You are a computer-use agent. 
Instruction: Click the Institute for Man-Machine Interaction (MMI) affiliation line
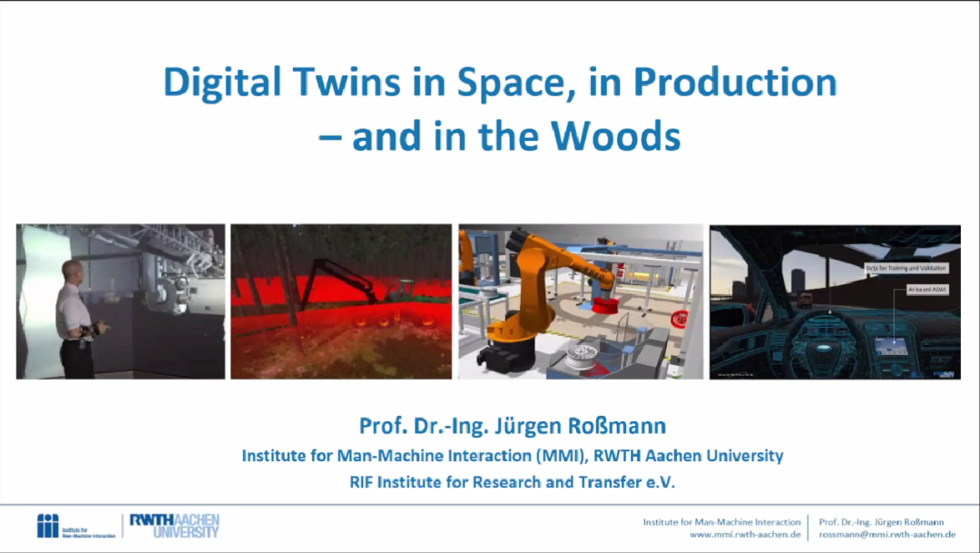513,456
